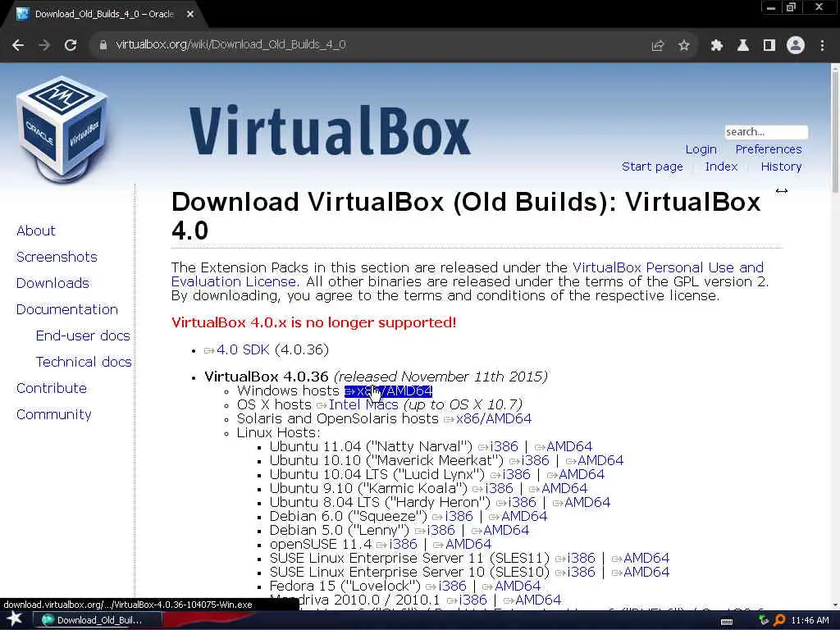Open Technical docs sidebar link
This screenshot has width=840, height=630.
pos(84,362)
